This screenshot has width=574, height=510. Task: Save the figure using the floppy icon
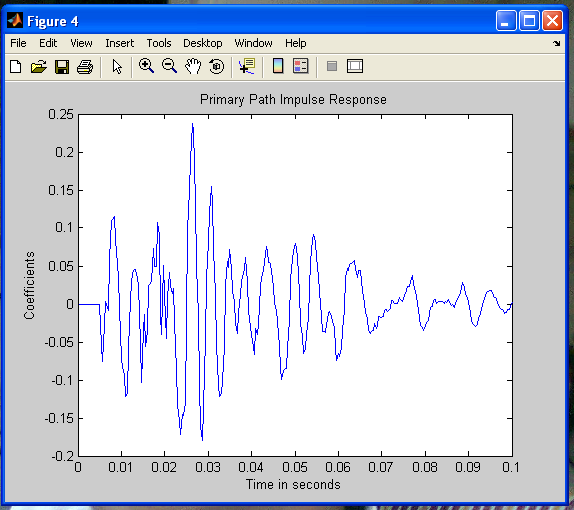[62, 67]
